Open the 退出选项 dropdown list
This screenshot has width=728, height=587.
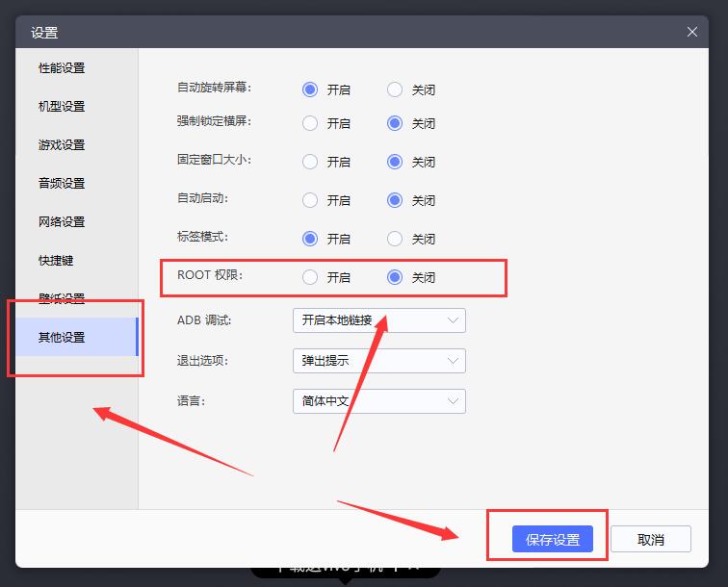point(378,361)
